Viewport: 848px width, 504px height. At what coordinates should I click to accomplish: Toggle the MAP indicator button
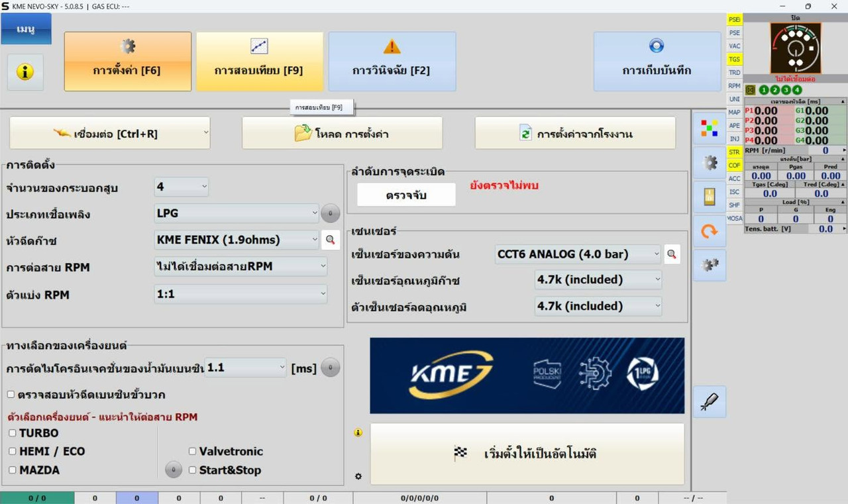click(735, 112)
